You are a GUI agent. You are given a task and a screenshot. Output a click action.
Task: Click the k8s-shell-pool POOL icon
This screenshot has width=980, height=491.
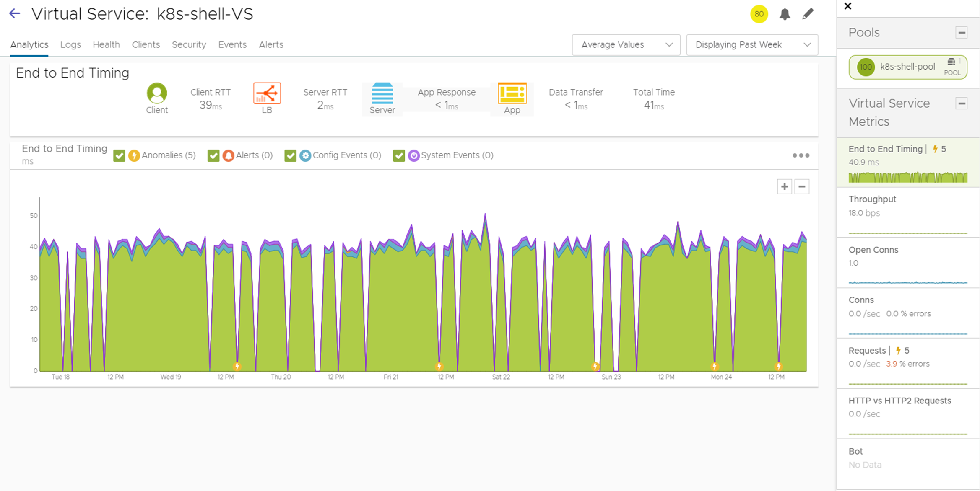coord(951,67)
